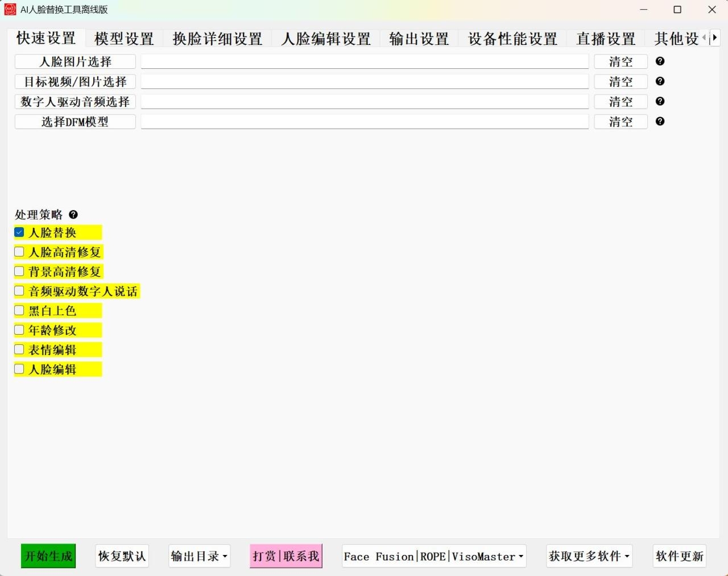
Task: Open Face Fusion|ROPE|VisoMaster dropdown
Action: tap(434, 556)
